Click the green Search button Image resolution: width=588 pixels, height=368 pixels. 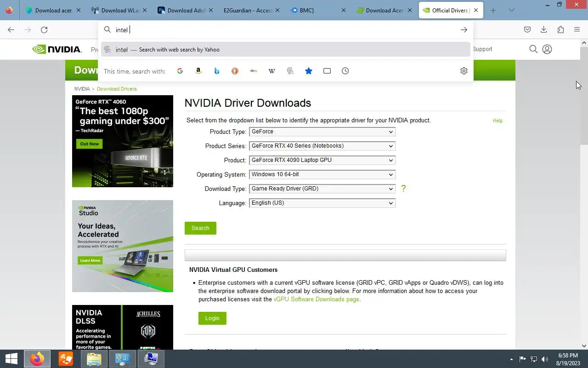point(200,228)
